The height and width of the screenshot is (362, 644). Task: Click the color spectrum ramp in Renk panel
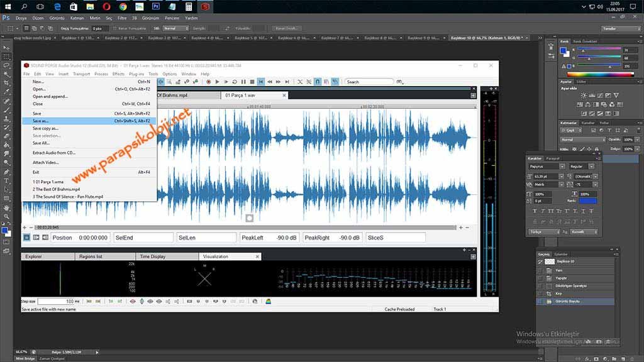click(x=601, y=74)
